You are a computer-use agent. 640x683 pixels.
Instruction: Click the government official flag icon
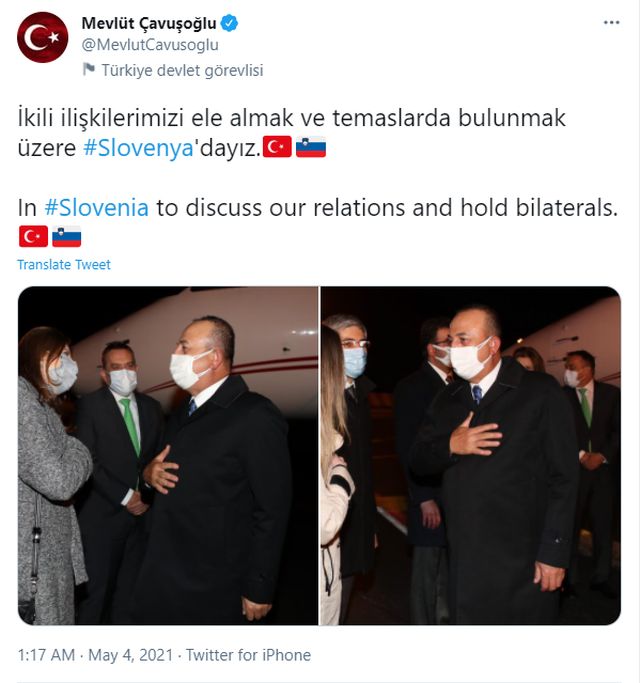(x=89, y=69)
